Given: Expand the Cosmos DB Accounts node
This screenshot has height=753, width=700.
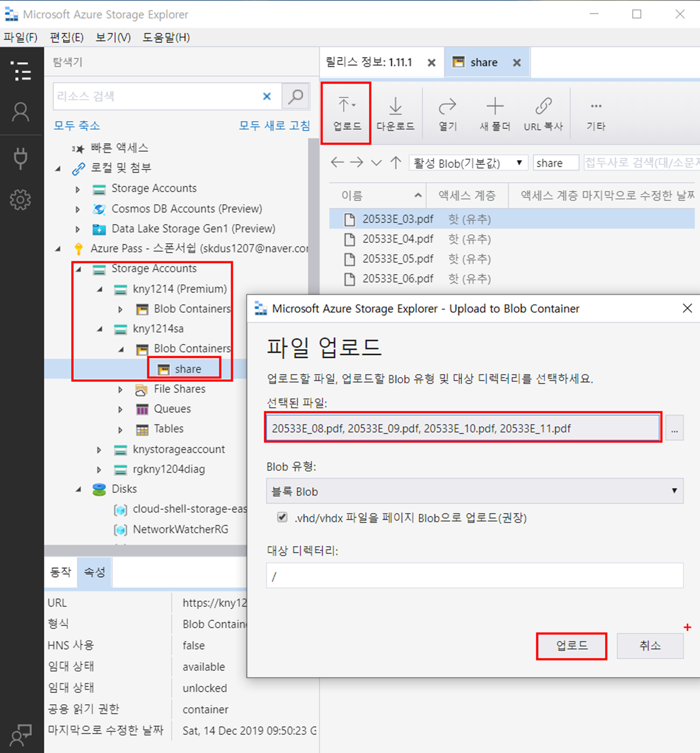Looking at the screenshot, I should coord(78,209).
